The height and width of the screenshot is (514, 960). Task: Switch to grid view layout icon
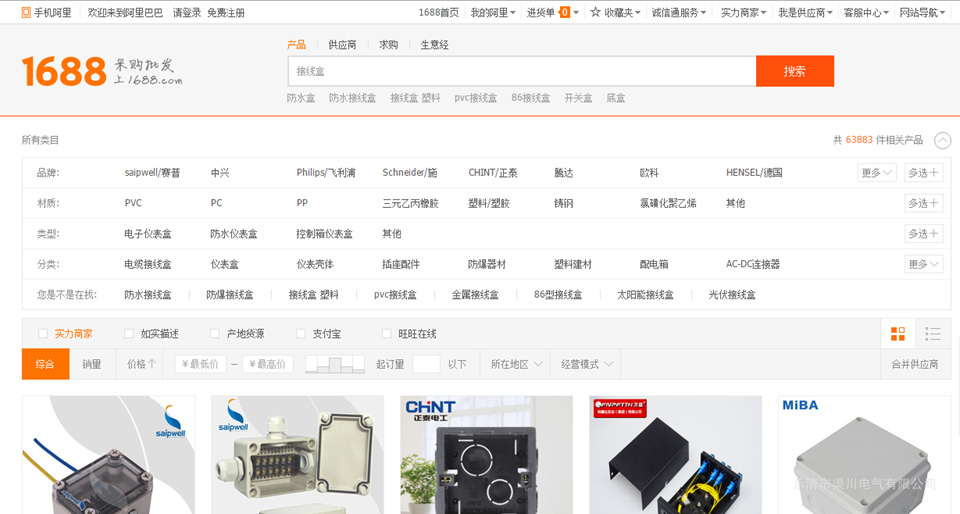(897, 334)
